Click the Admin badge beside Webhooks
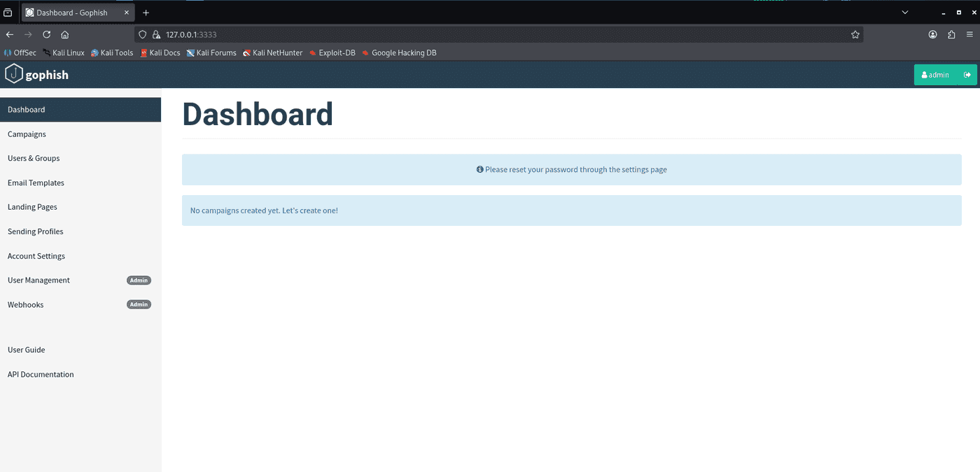The image size is (980, 472). [139, 304]
